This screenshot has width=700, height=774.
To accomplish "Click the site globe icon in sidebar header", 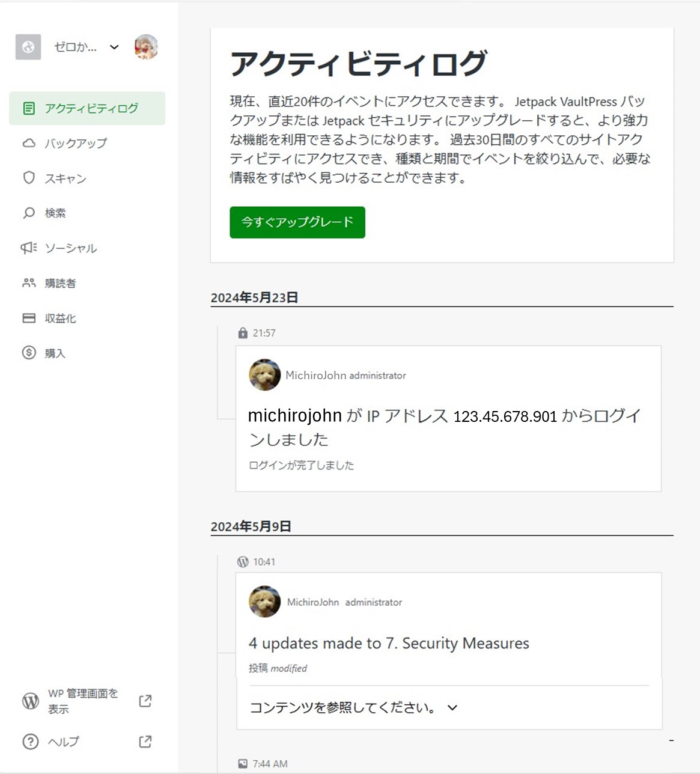I will tap(28, 47).
